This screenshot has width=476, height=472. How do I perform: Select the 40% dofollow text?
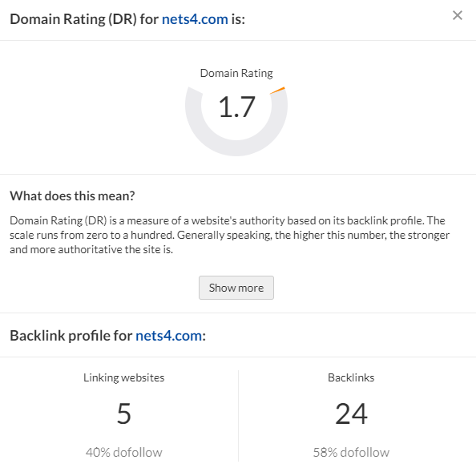tap(124, 452)
